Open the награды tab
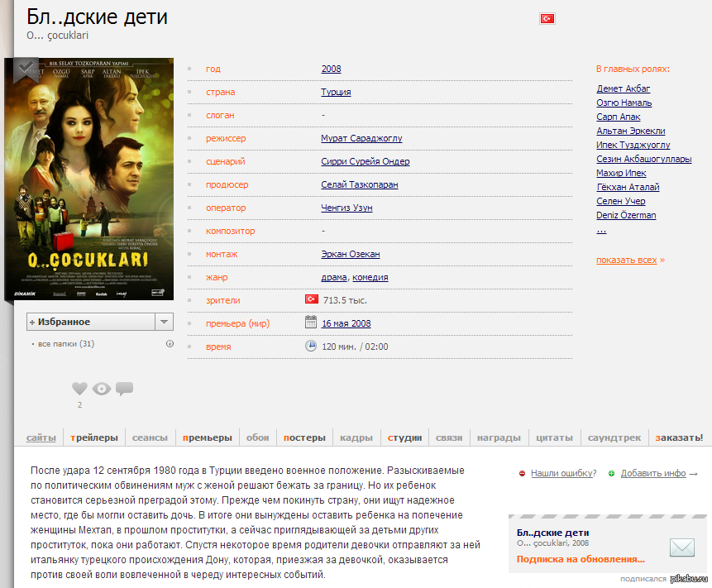 pyautogui.click(x=499, y=437)
